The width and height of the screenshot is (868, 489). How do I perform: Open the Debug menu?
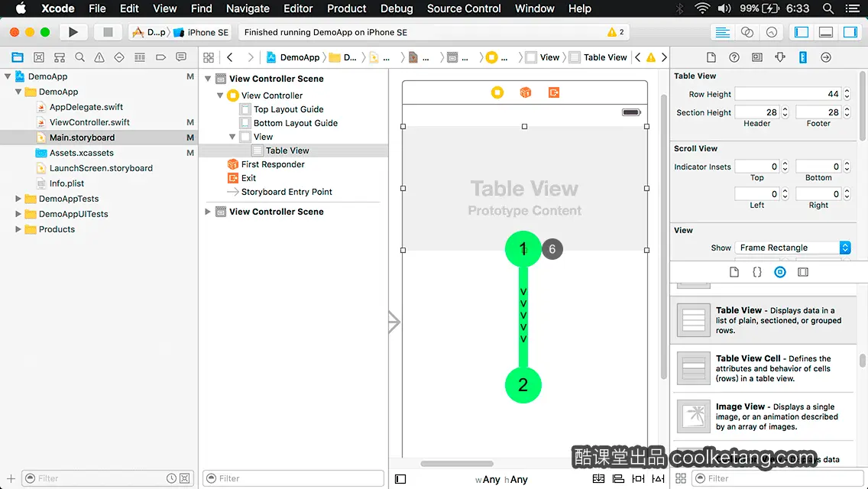tap(397, 8)
